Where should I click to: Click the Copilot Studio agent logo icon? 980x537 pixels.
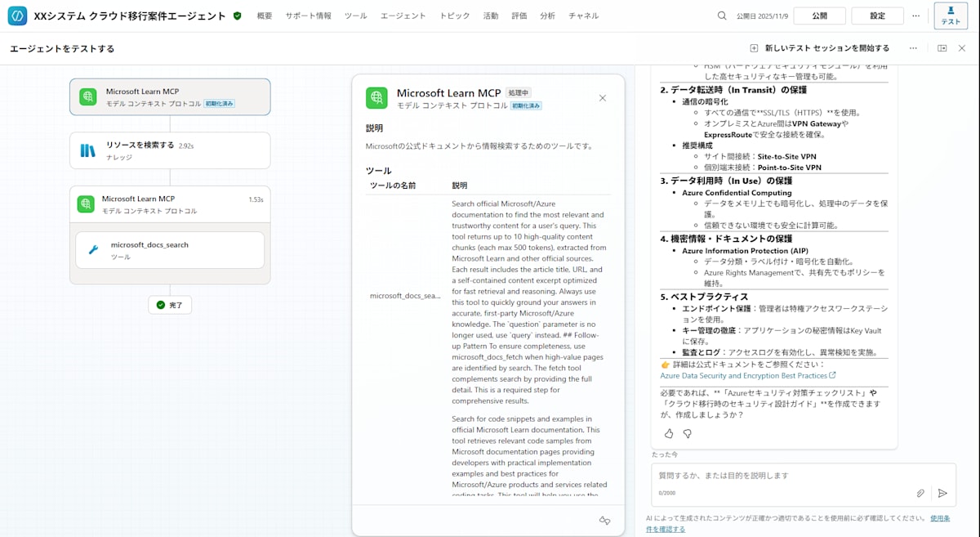17,16
